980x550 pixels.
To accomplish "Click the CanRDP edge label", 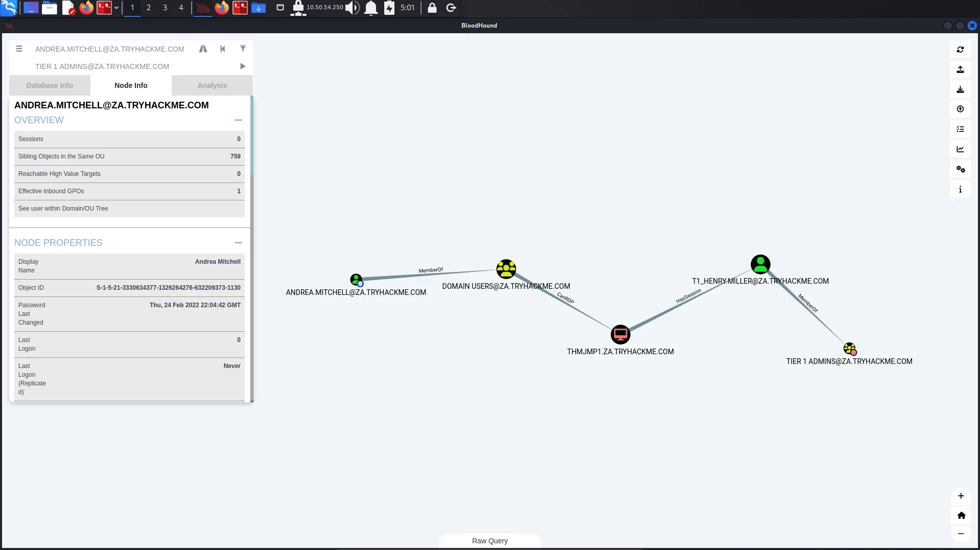I will click(x=565, y=298).
